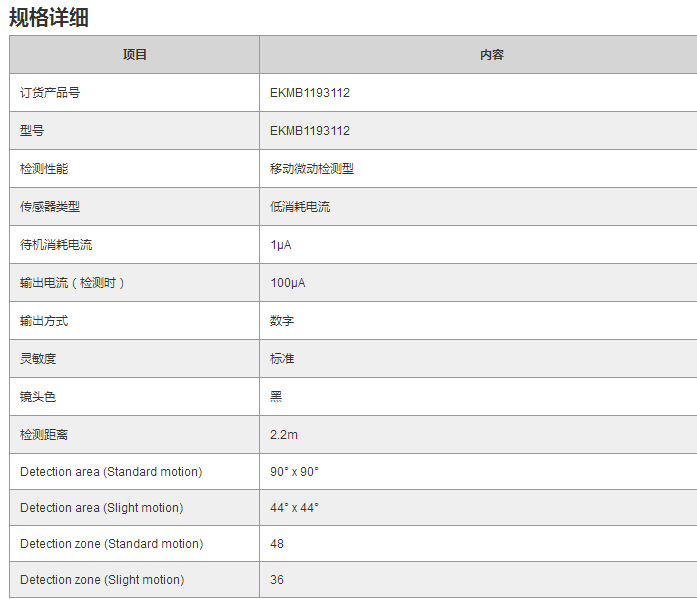Viewport: 697px width, 599px height.
Task: Click the 输出方式 value 数字
Action: [x=282, y=321]
